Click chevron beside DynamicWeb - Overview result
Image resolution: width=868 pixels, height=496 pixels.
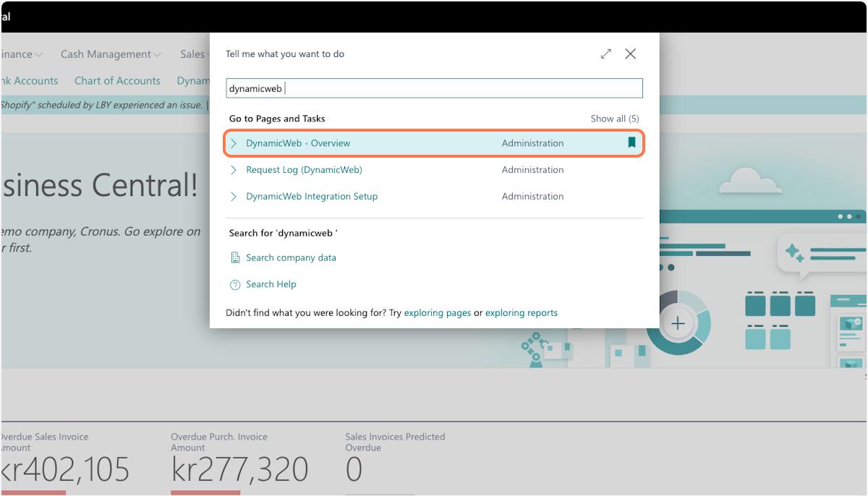[234, 143]
